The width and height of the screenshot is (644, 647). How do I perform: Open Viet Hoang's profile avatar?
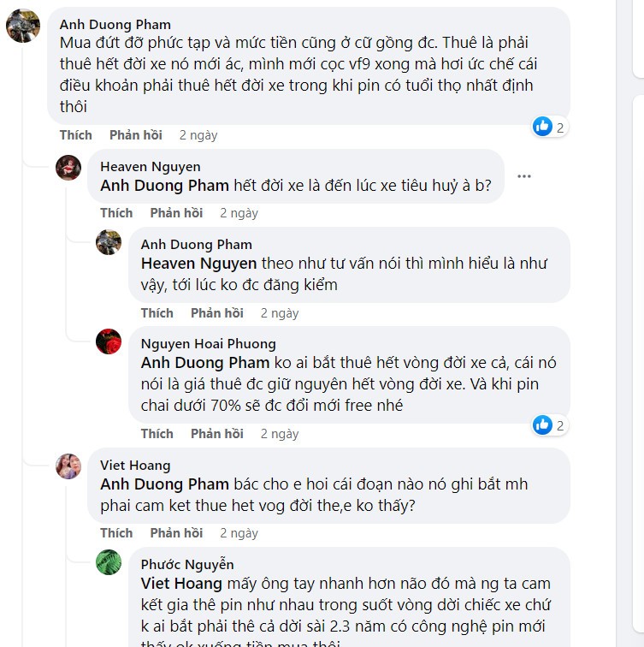point(68,466)
